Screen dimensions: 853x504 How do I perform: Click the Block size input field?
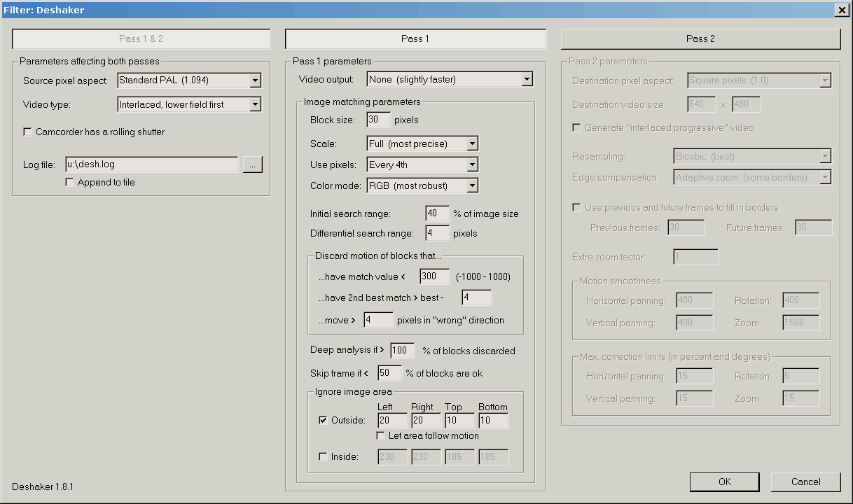coord(378,120)
